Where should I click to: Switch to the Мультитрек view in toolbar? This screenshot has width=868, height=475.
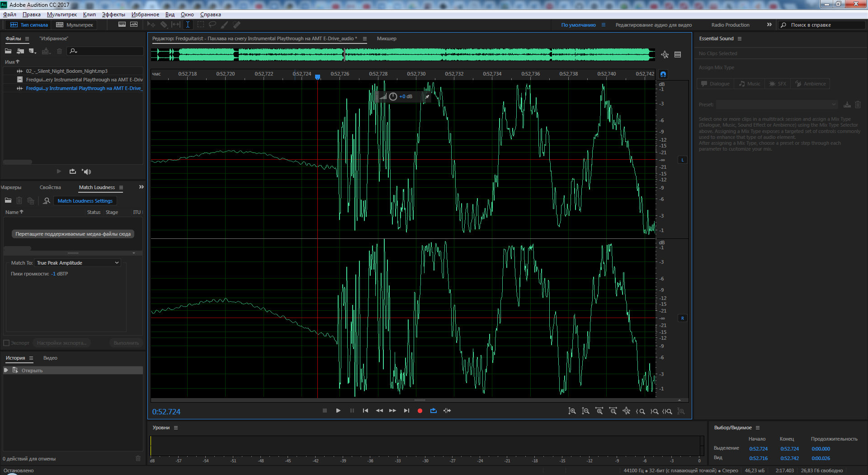coord(75,25)
